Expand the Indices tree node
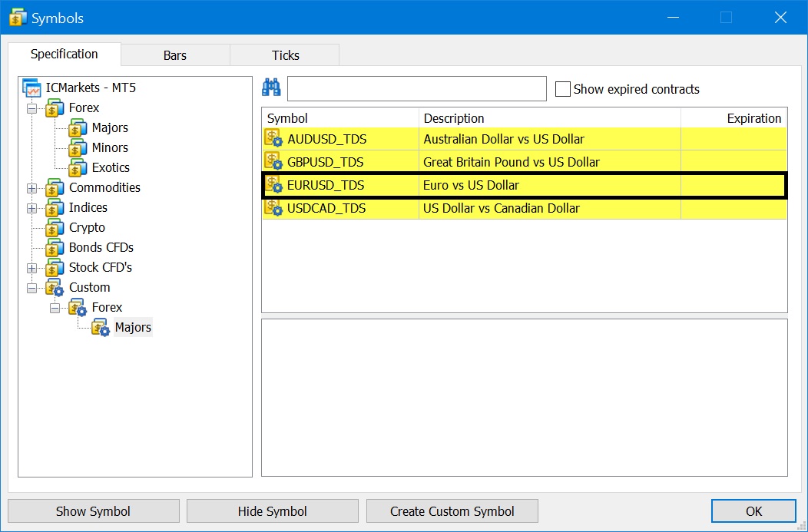Viewport: 808px width, 532px height. click(32, 209)
